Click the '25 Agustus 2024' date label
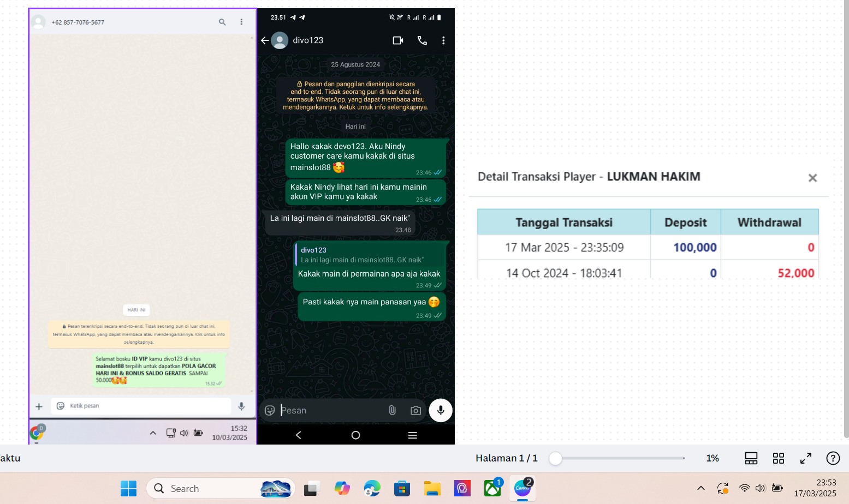Screen dimensions: 849x504 point(355,64)
